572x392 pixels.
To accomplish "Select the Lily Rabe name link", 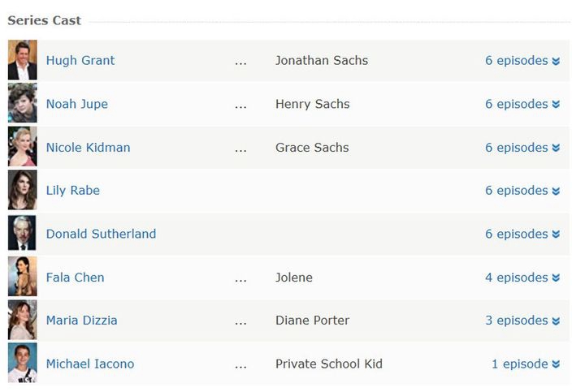I will [73, 191].
